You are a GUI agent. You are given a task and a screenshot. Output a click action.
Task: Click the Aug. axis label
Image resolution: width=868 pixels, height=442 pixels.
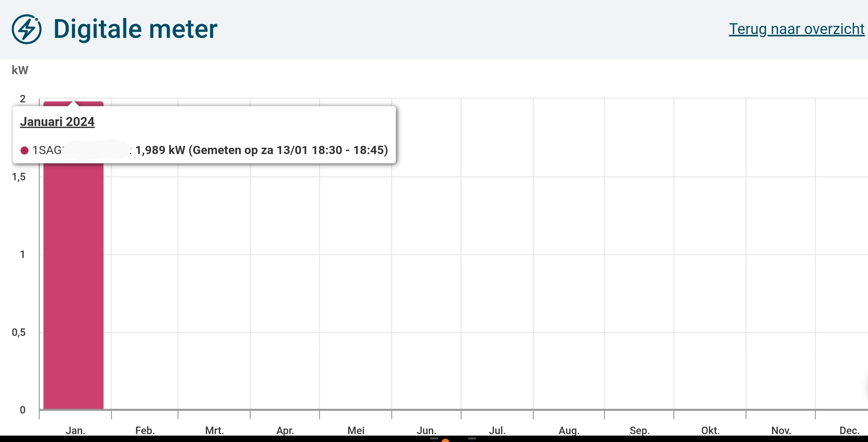pos(569,430)
